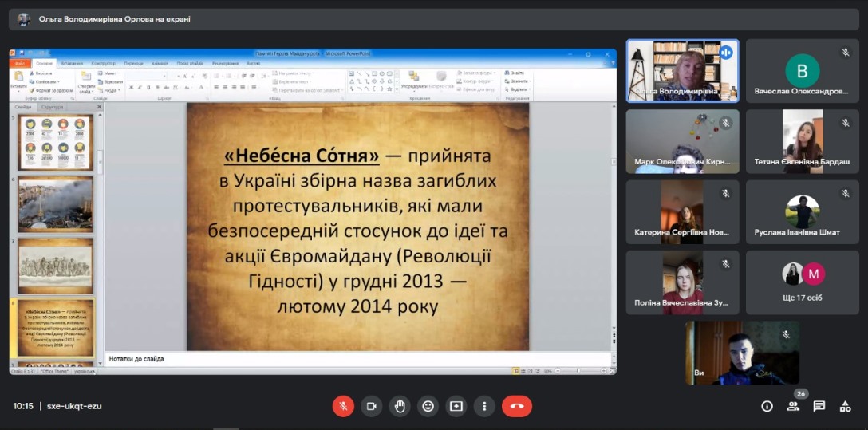Open the Конструктор ribbon tab
The height and width of the screenshot is (430, 868).
coord(104,63)
